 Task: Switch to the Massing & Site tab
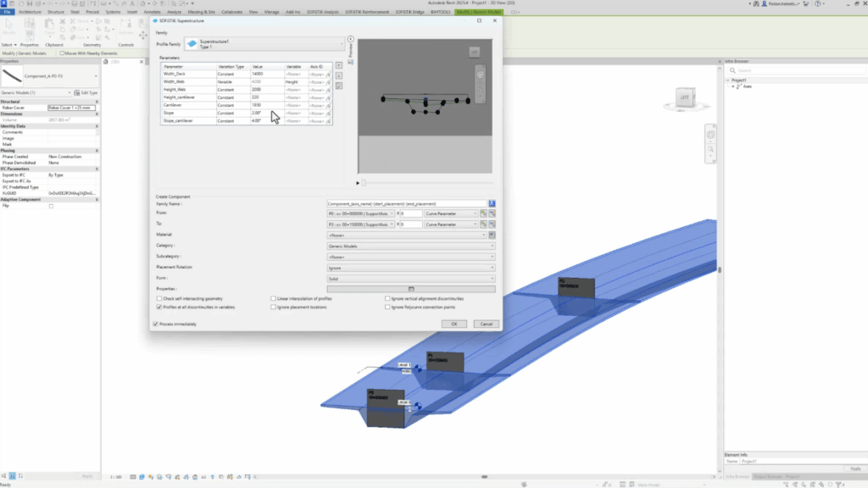[x=200, y=13]
